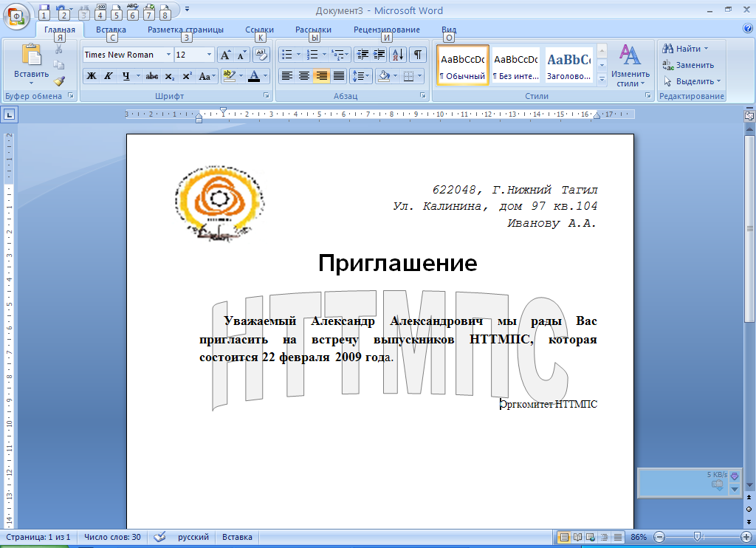Open the Times New Roman font dropdown
This screenshot has height=548, width=756.
click(x=169, y=55)
